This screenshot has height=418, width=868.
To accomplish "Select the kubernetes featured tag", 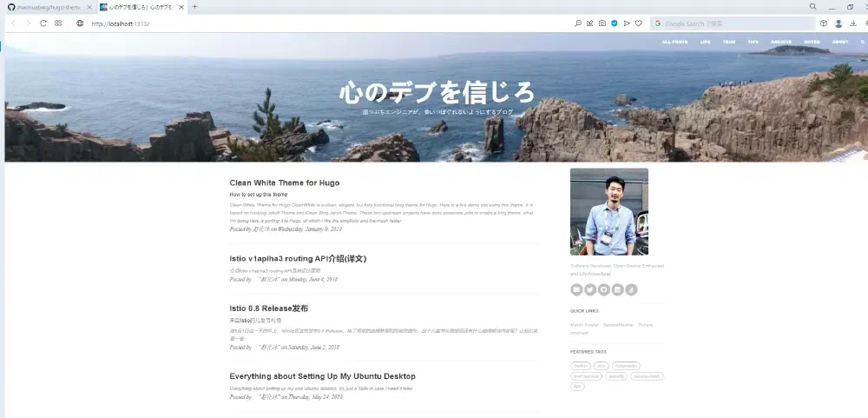I will [x=626, y=366].
